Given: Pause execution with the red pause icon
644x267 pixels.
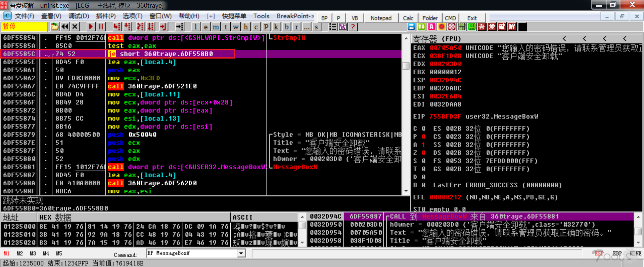Looking at the screenshot, I should (x=101, y=27).
